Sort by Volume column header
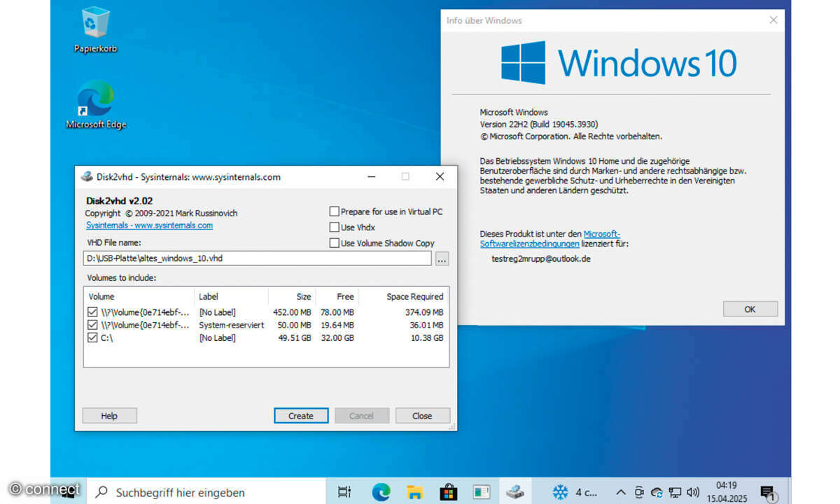Viewport: 840px width, 504px height. pos(139,296)
